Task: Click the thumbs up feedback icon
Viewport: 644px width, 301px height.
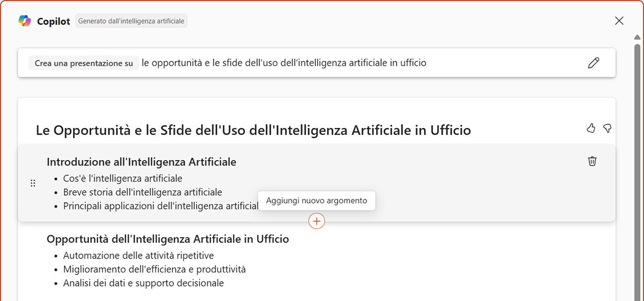Action: click(x=591, y=128)
